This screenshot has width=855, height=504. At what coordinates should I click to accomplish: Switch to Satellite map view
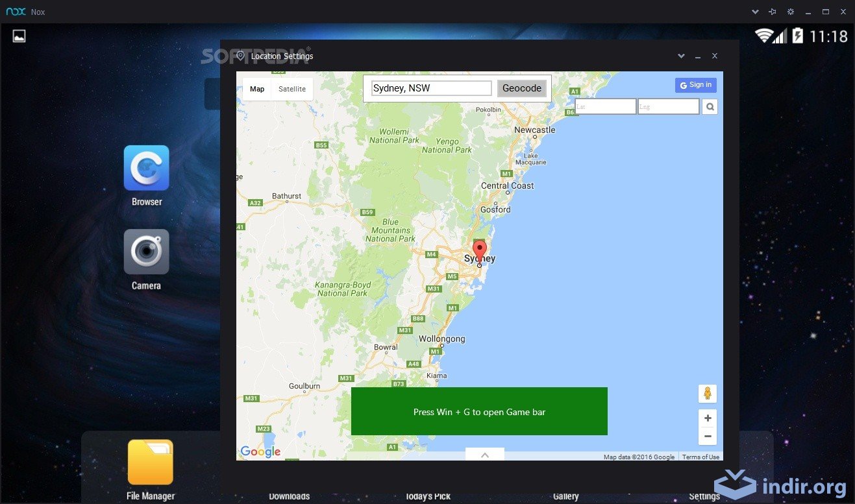(292, 89)
